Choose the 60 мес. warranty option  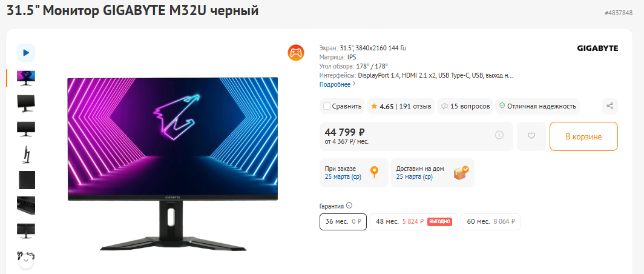490,222
